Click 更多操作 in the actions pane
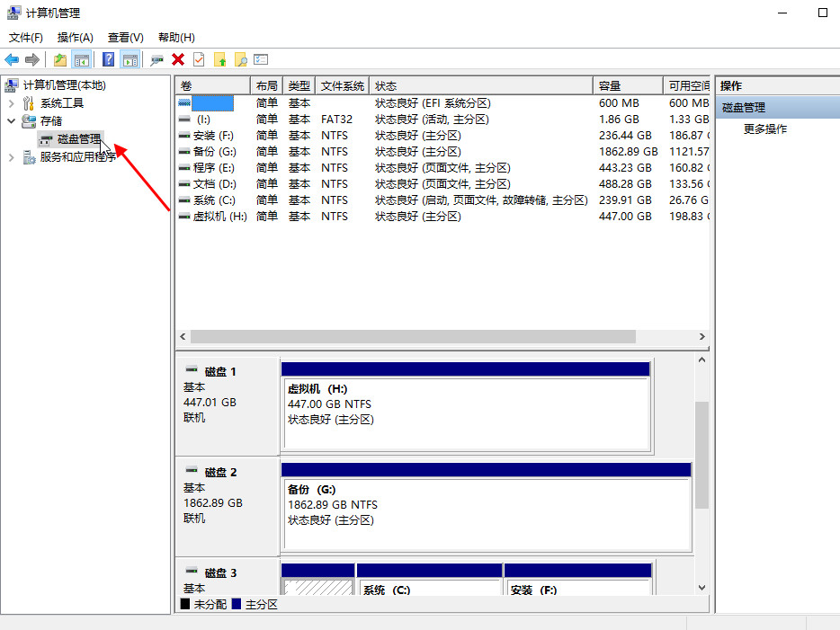This screenshot has width=840, height=630. coord(764,129)
